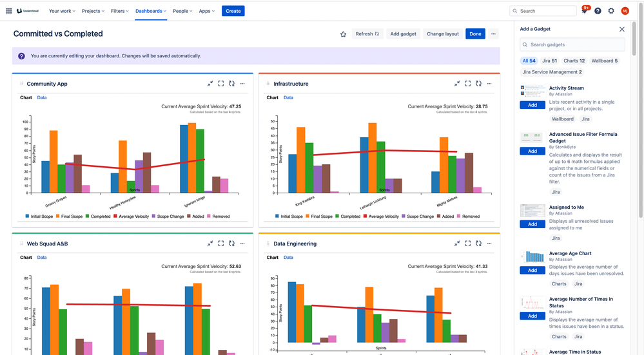Minimize the Web Squad A&B gadget
644x355 pixels.
pos(210,244)
